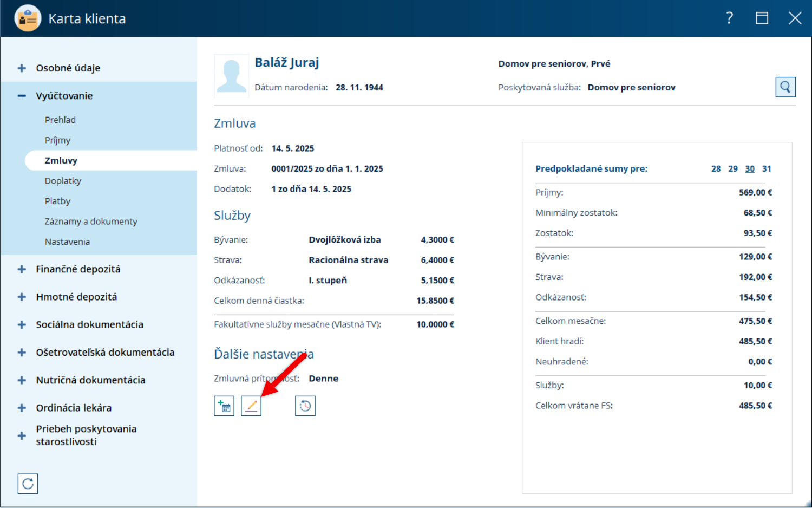Select 28 days for predicted sums
812x508 pixels.
click(x=716, y=168)
